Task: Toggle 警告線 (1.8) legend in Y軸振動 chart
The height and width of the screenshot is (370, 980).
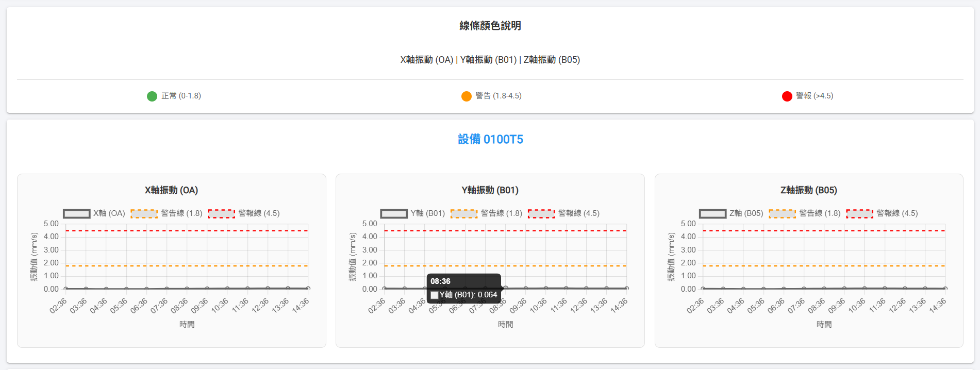Action: coord(486,213)
